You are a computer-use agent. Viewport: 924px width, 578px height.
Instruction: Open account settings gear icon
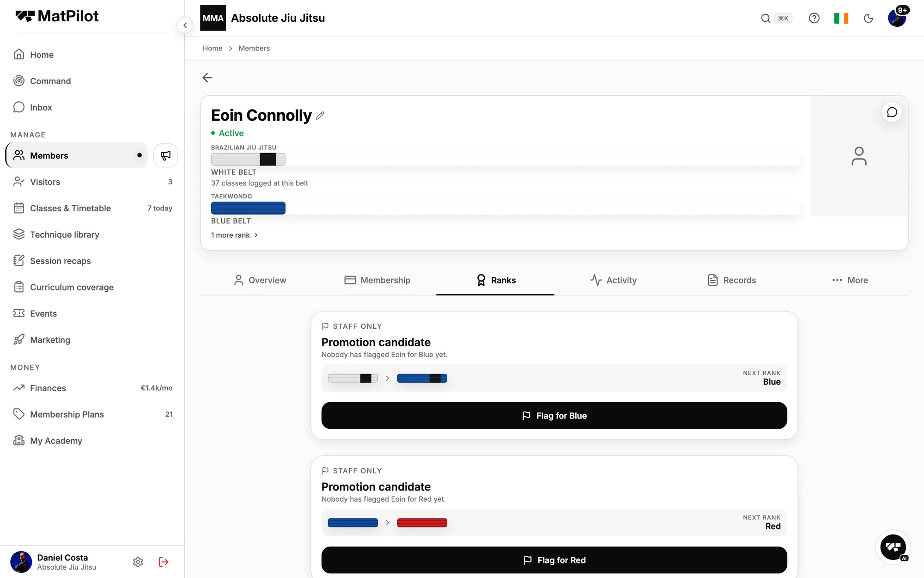tap(138, 562)
